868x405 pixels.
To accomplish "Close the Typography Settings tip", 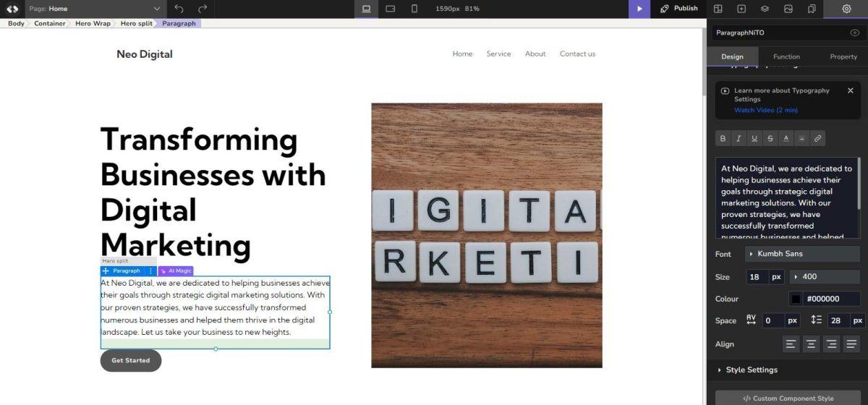I will tap(849, 90).
